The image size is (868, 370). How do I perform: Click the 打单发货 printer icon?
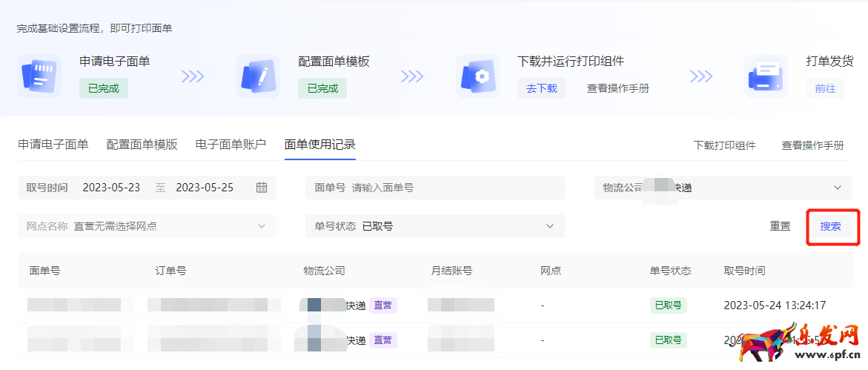766,76
